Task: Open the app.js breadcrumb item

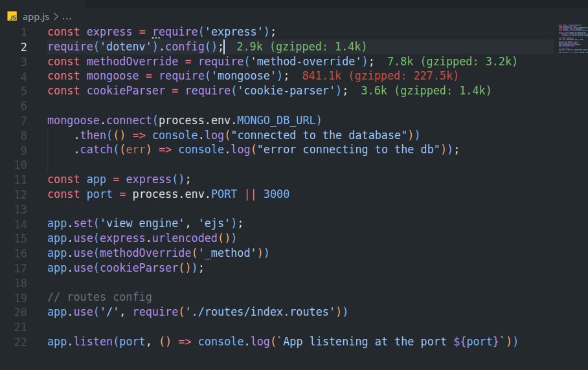Action: pyautogui.click(x=36, y=17)
